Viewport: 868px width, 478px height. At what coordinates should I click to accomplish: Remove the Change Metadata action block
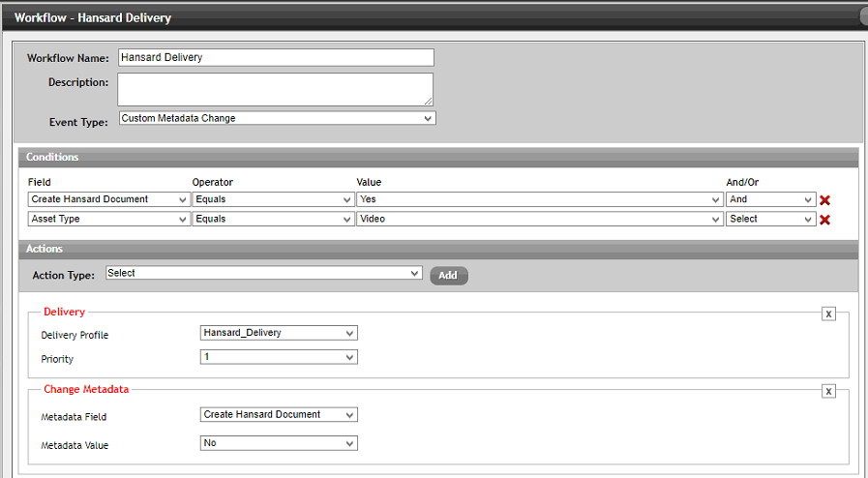pyautogui.click(x=828, y=391)
